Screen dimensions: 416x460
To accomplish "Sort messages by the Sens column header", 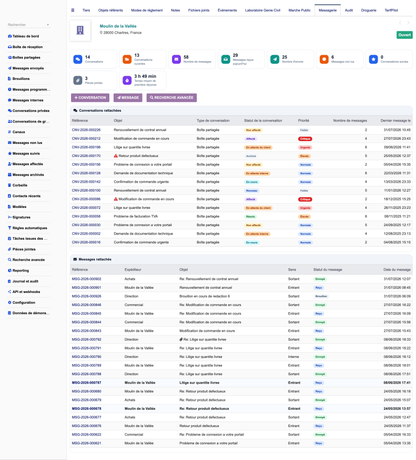I will tap(292, 269).
